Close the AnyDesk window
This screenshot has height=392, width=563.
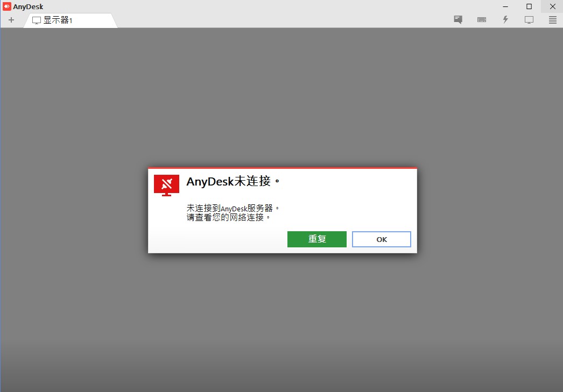tap(552, 6)
